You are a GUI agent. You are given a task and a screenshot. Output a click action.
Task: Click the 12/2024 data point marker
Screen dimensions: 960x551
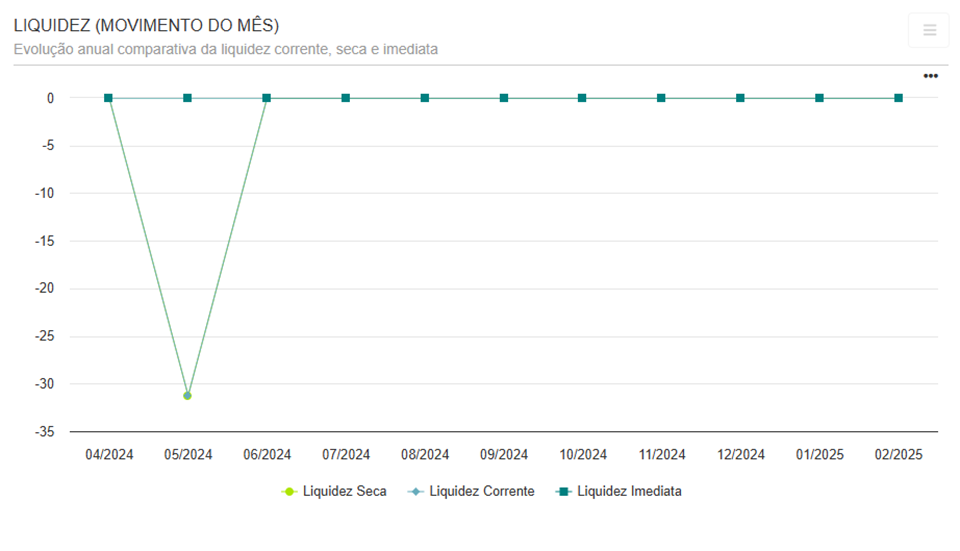(740, 98)
